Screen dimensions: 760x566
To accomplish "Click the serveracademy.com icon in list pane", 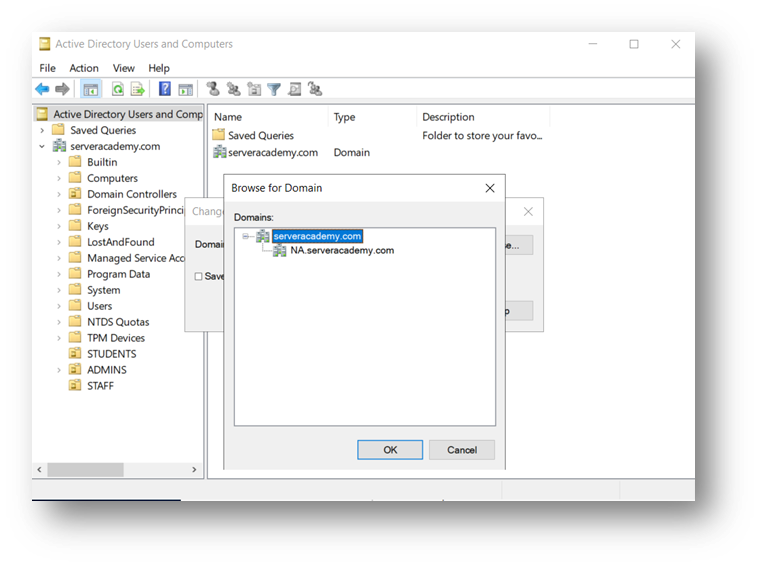I will (x=220, y=152).
